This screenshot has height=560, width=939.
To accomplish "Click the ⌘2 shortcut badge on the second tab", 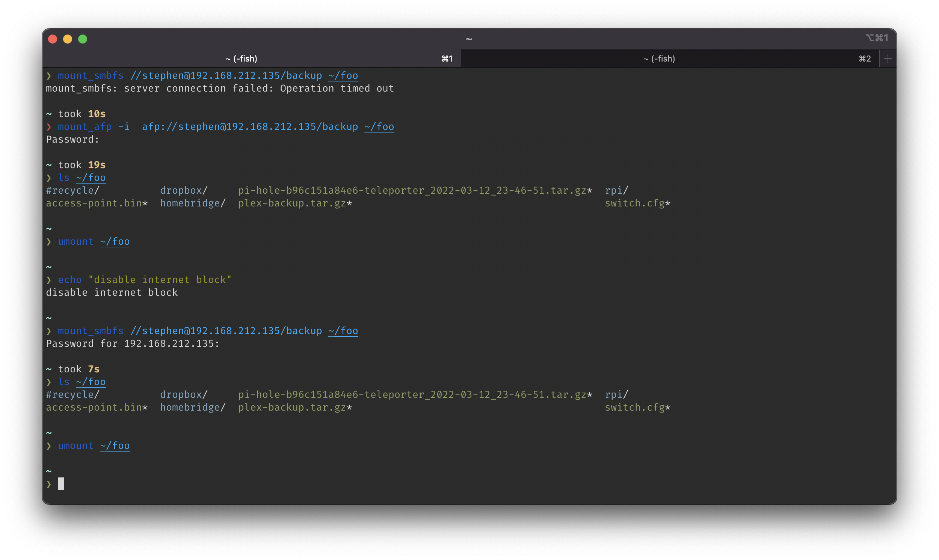I will point(865,59).
